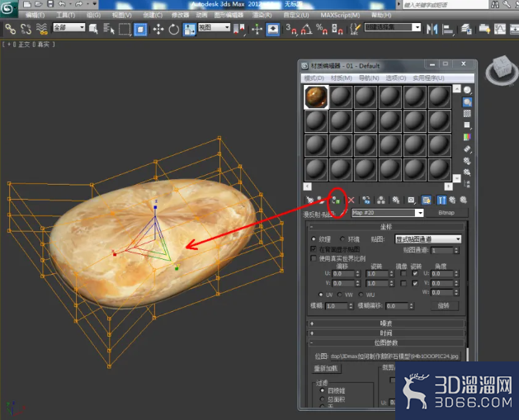Open the MAXScript(M) menu
Viewport: 519px width, 420px height.
point(340,15)
